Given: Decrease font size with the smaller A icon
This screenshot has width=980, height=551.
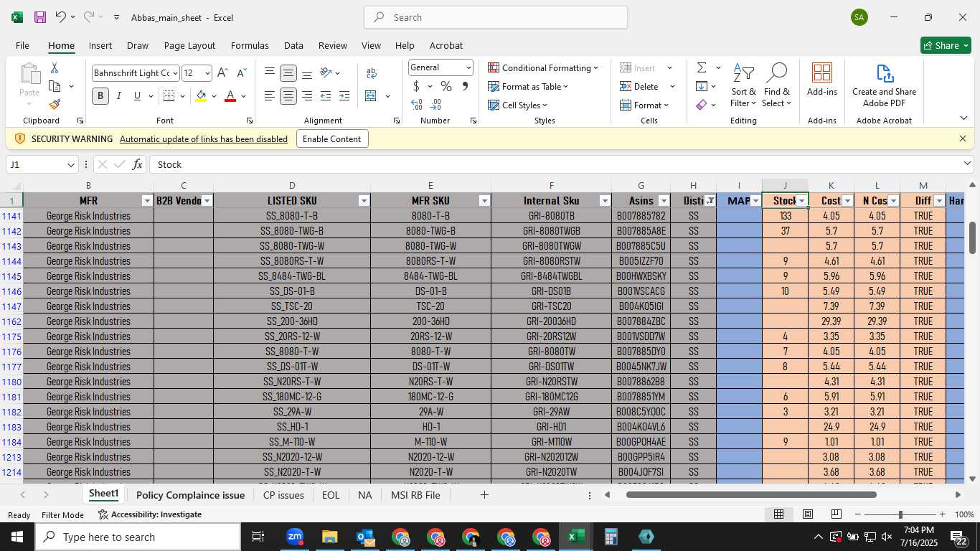Looking at the screenshot, I should (242, 73).
